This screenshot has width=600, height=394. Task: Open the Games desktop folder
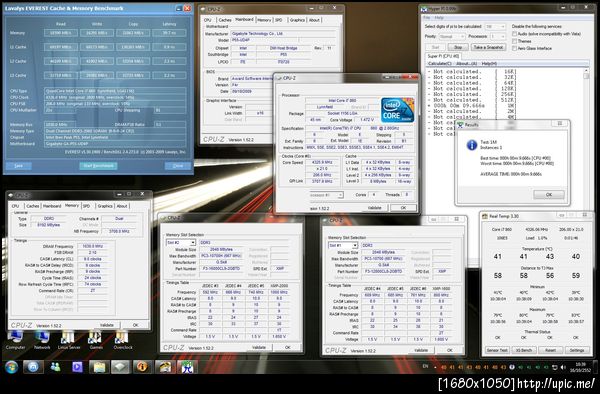point(96,340)
